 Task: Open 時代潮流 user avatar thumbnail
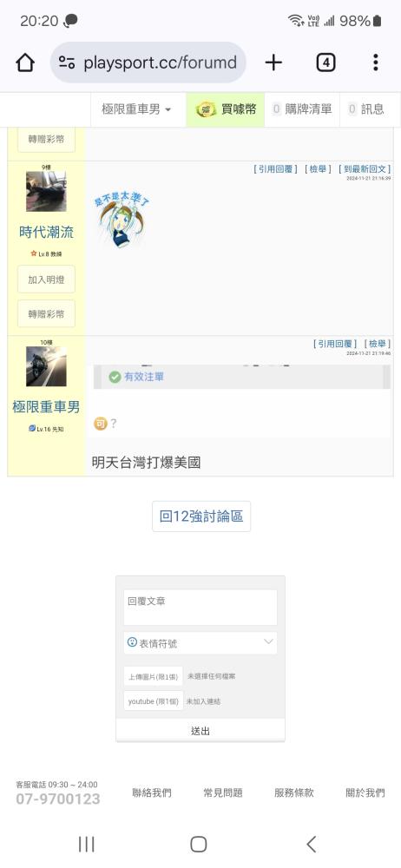pos(46,192)
